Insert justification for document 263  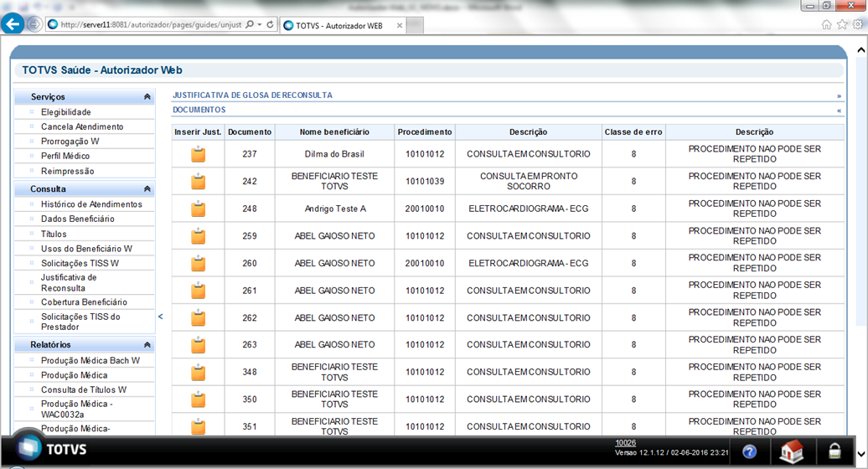[199, 345]
